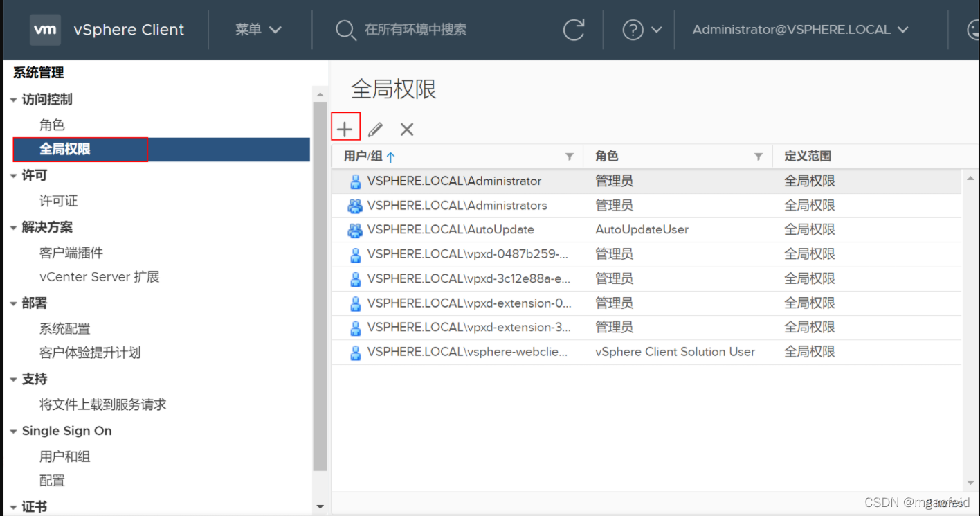This screenshot has width=980, height=516.
Task: Click sidebar scrollbar up arrow
Action: [320, 94]
